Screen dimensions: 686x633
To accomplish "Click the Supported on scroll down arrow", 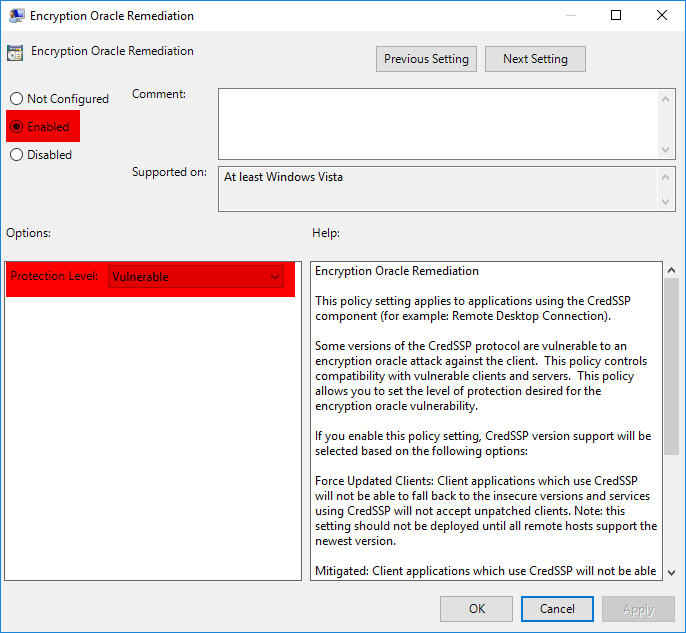I will pos(665,202).
